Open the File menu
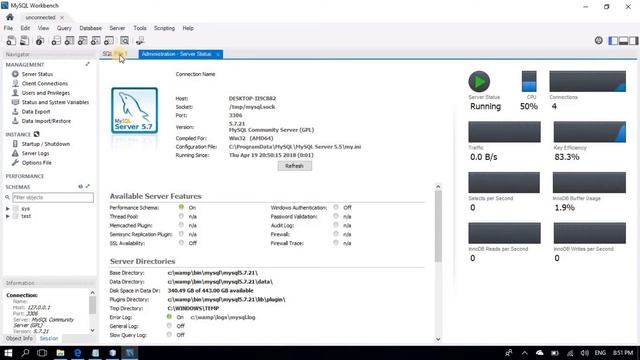This screenshot has width=640, height=360. (8, 28)
